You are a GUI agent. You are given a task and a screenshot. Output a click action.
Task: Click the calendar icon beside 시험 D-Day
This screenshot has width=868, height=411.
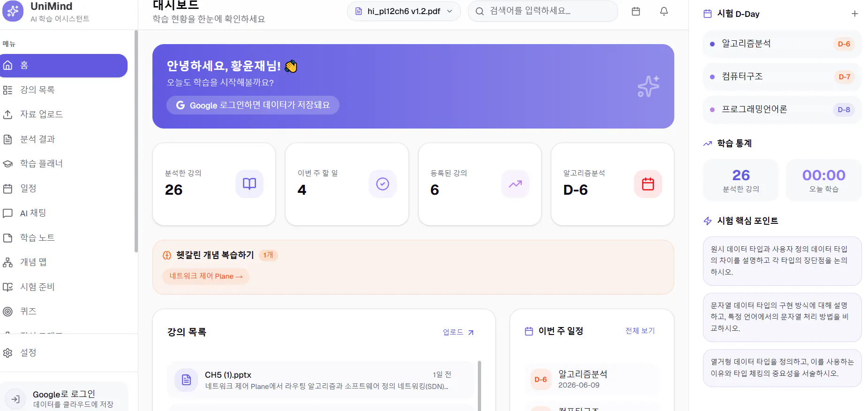point(708,14)
